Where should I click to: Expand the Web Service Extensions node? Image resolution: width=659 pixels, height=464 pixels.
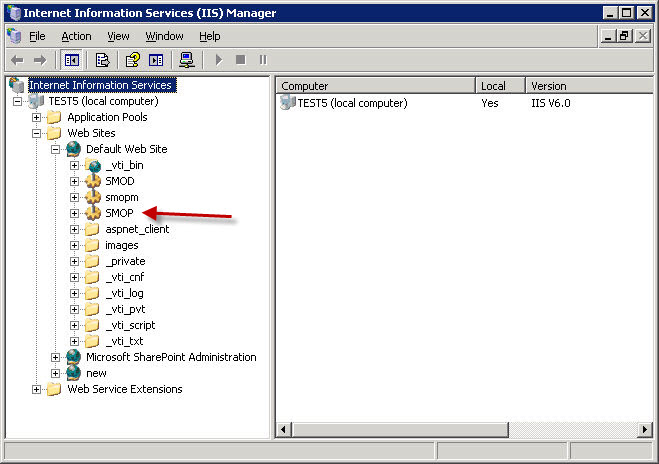click(x=37, y=389)
